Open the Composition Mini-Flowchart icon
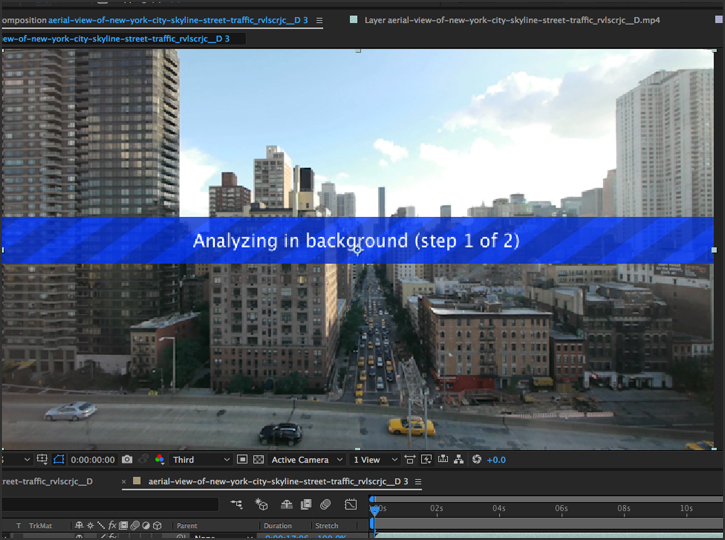Viewport: 725px width, 540px height. pos(237,504)
